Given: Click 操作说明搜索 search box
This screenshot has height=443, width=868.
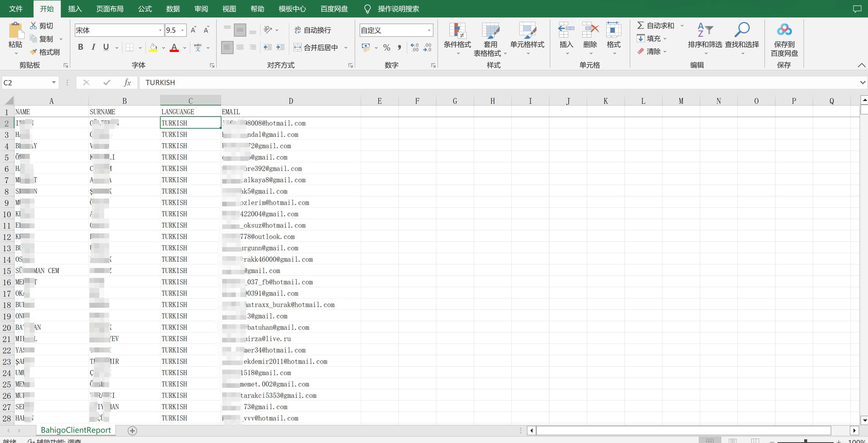Looking at the screenshot, I should point(398,9).
